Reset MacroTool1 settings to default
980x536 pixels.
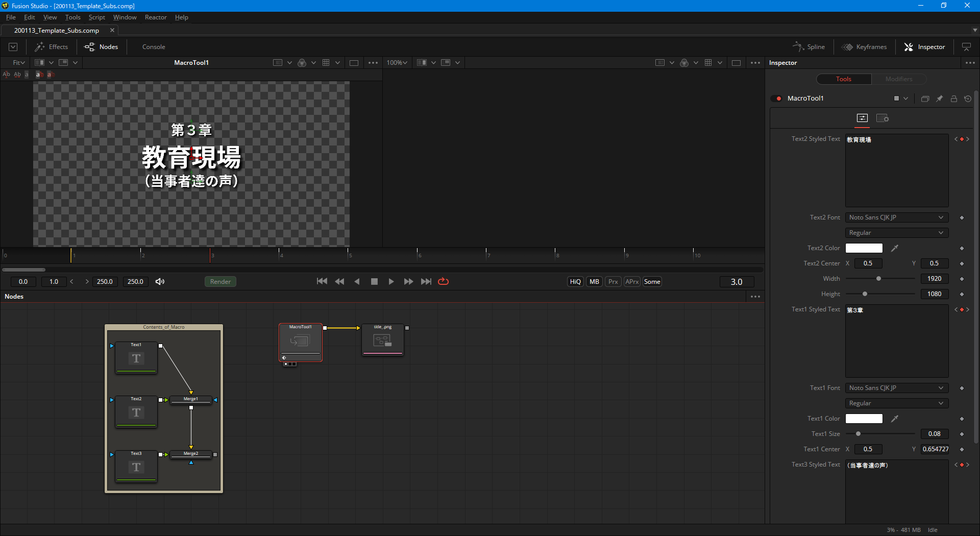point(968,99)
